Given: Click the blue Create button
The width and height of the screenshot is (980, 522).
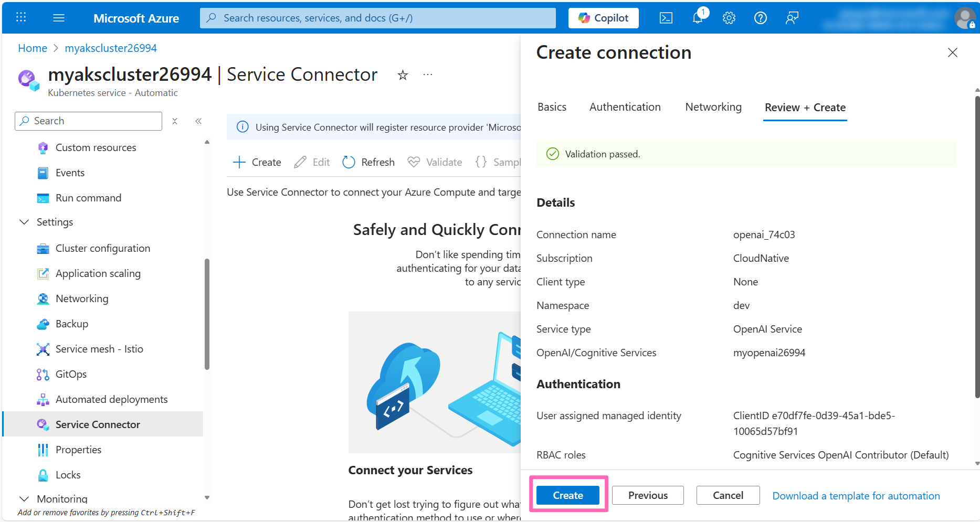Looking at the screenshot, I should point(567,495).
